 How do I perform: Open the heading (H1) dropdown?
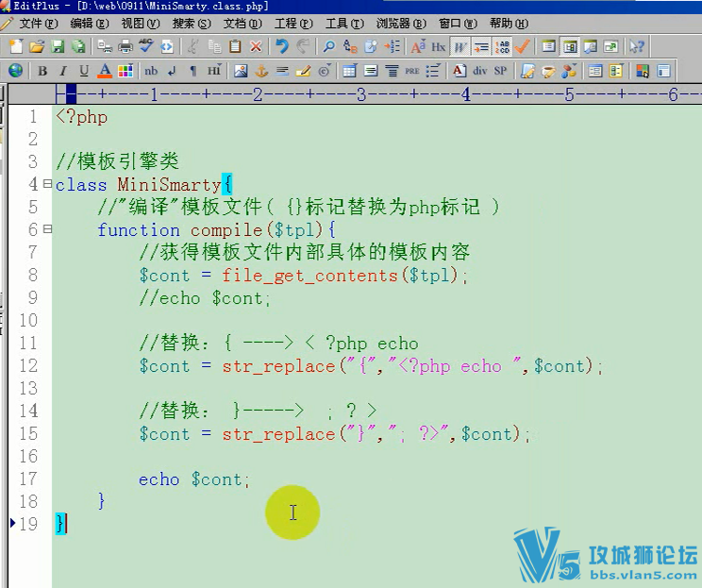(x=214, y=71)
